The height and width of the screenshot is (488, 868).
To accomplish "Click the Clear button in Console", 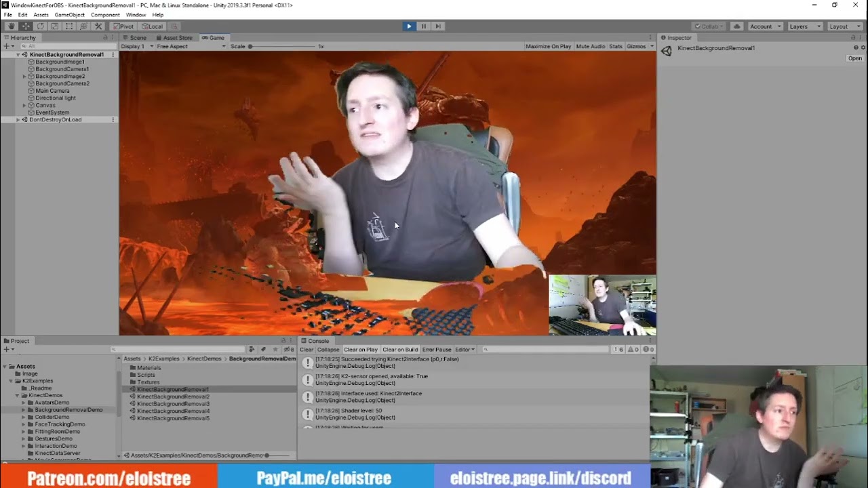I will [x=307, y=350].
